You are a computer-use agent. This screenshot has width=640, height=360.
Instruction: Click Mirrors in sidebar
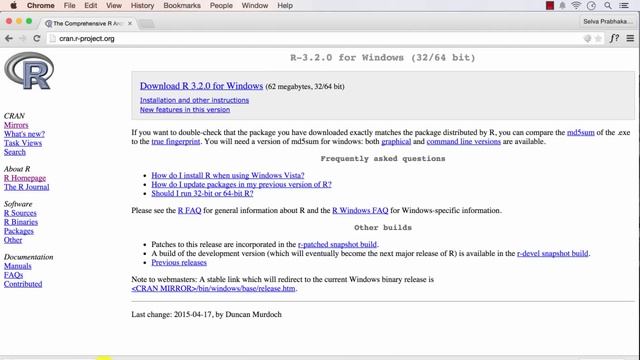16,125
